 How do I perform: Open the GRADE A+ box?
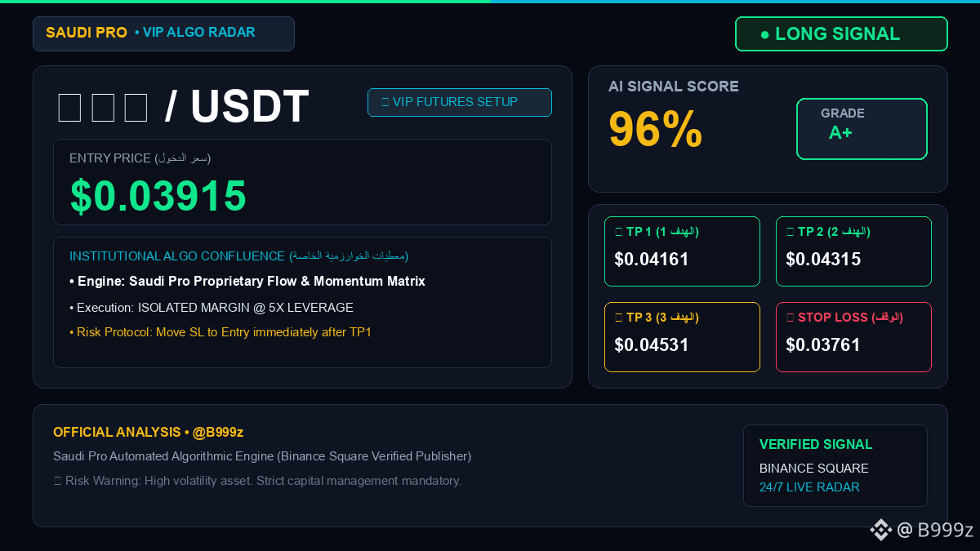tap(862, 129)
